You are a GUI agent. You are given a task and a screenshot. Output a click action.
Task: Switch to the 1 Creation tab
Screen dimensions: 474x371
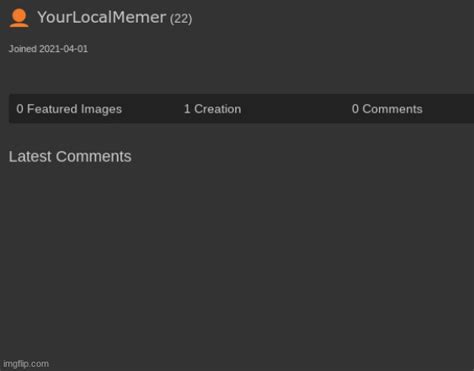point(212,109)
